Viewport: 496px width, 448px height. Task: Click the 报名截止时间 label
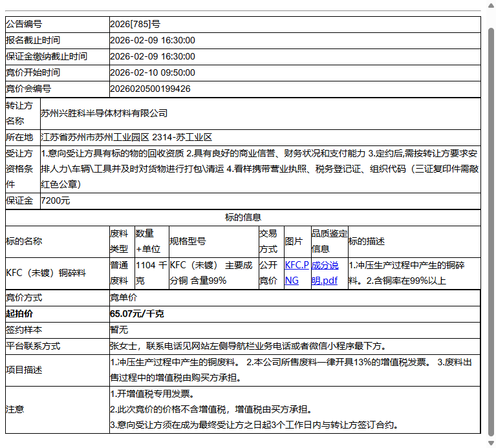point(33,41)
